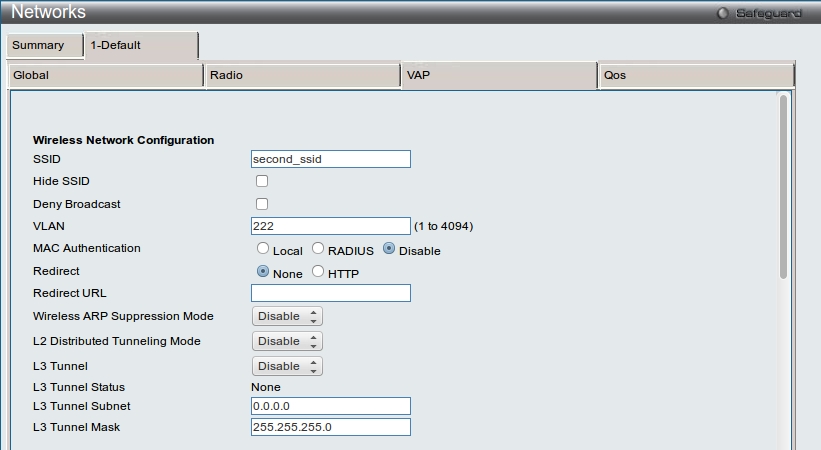The width and height of the screenshot is (821, 450).
Task: Go to the Global tab
Action: 105,75
